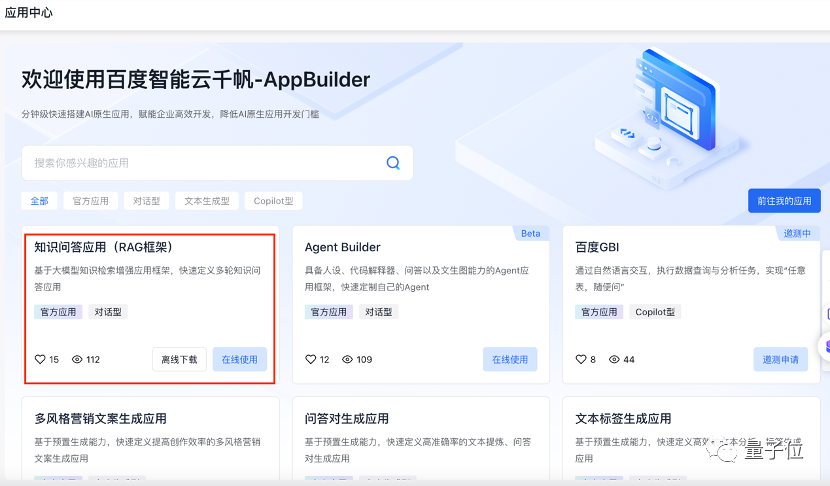Screen dimensions: 830x486
Task: Open the 百度GBI card title
Action: click(597, 247)
